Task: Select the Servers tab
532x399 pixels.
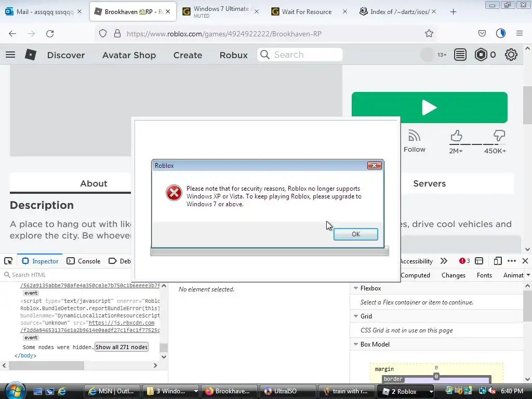Action: [x=430, y=183]
